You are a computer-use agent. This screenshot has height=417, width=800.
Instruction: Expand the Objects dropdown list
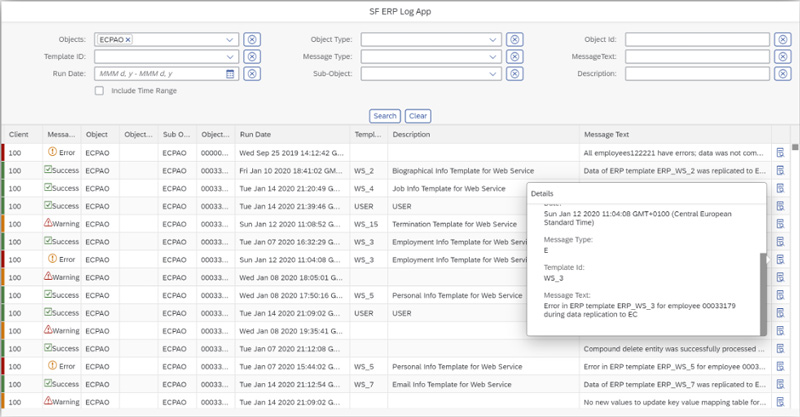coord(230,39)
